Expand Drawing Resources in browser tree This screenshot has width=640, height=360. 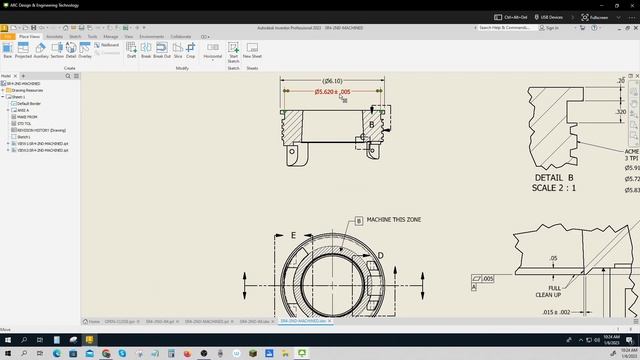tap(3, 90)
